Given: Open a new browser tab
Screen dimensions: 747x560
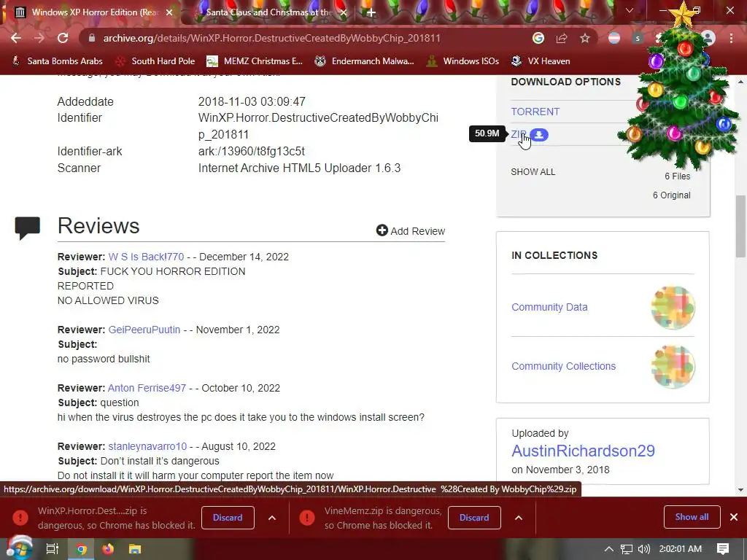Looking at the screenshot, I should tap(371, 12).
